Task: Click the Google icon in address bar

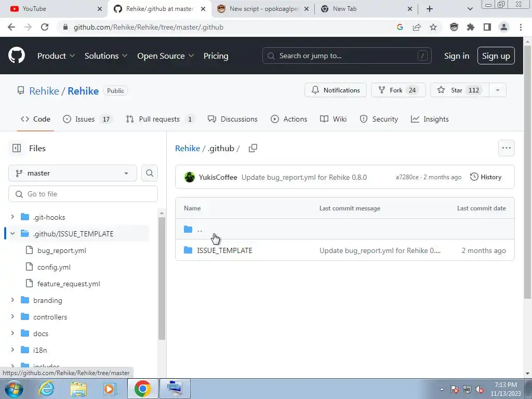Action: (400, 27)
